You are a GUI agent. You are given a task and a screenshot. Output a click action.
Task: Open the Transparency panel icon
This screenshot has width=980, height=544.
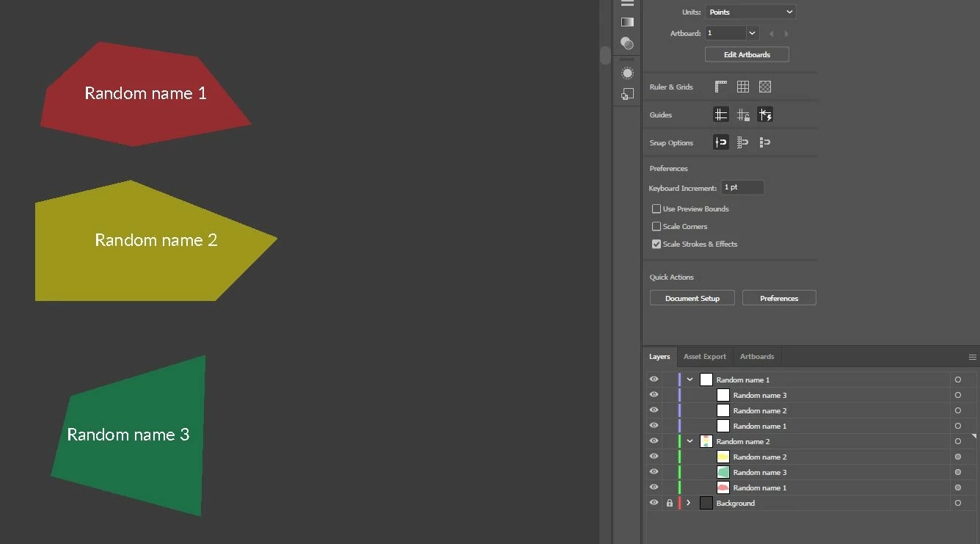[x=627, y=43]
